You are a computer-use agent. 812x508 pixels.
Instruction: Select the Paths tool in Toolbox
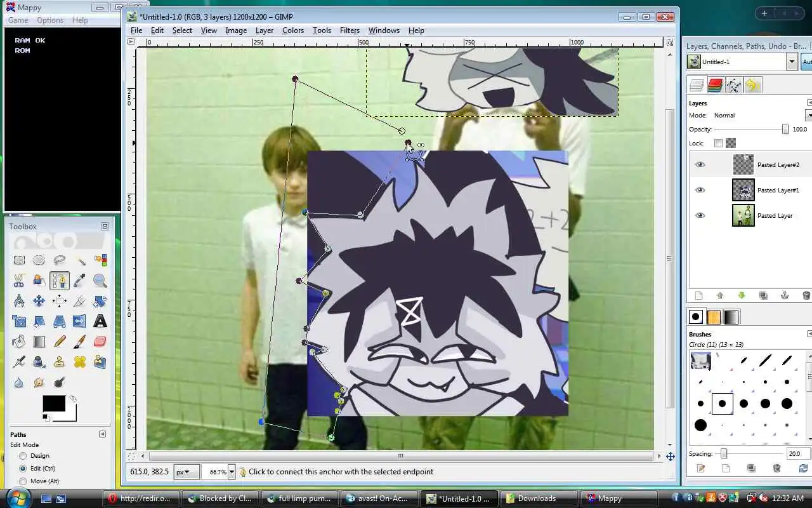tap(60, 281)
